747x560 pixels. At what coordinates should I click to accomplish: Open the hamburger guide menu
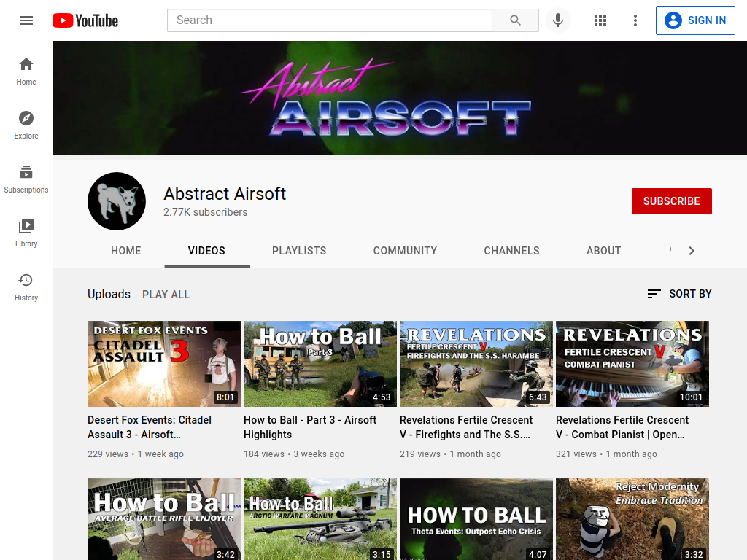point(26,20)
